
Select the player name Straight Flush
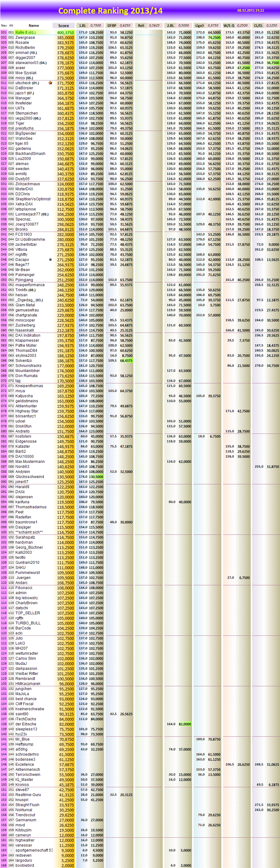[x=27, y=805]
